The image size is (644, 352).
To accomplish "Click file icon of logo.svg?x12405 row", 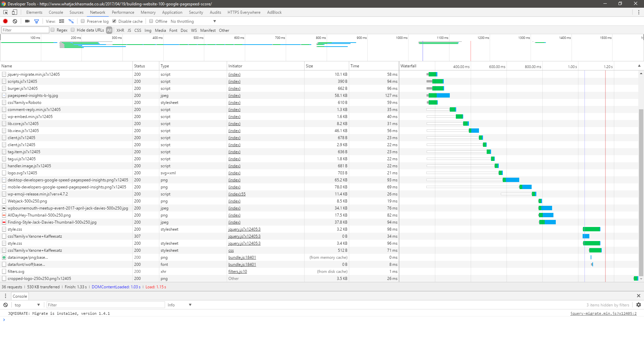I will pyautogui.click(x=4, y=173).
